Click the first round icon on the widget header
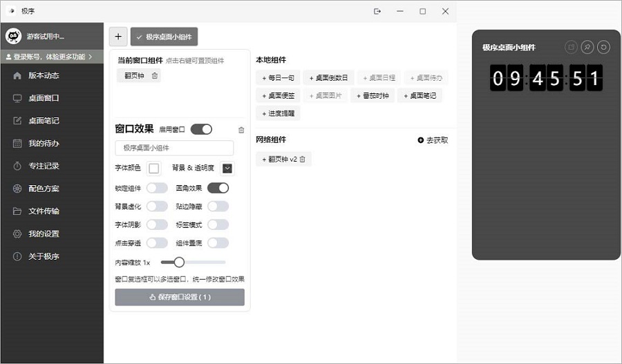Screen dimensions: 622x364 (571, 47)
